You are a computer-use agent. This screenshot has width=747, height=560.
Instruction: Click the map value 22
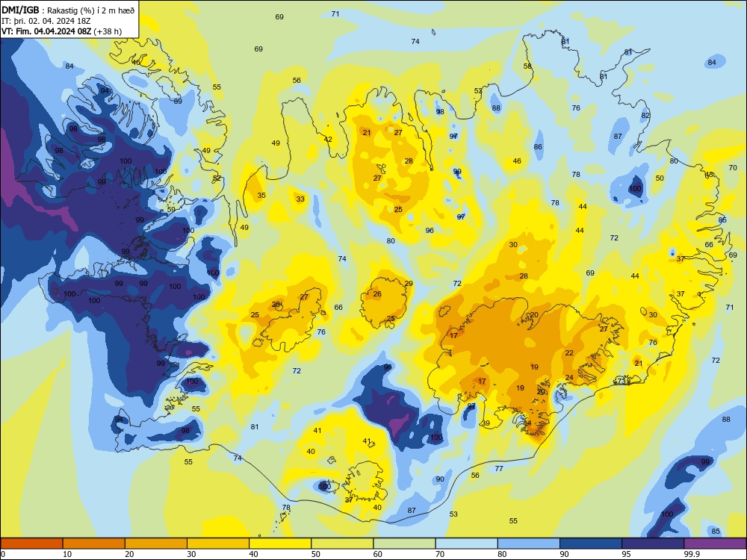click(569, 353)
